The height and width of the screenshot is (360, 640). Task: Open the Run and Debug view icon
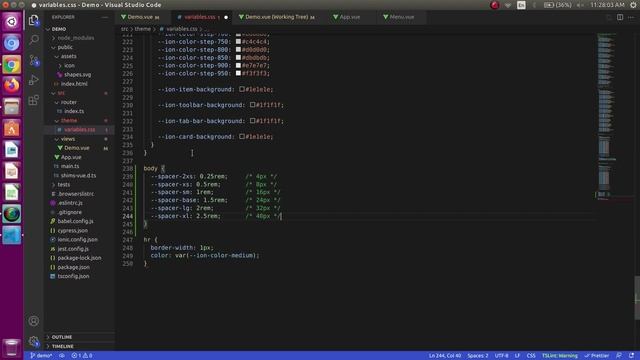coord(34,80)
